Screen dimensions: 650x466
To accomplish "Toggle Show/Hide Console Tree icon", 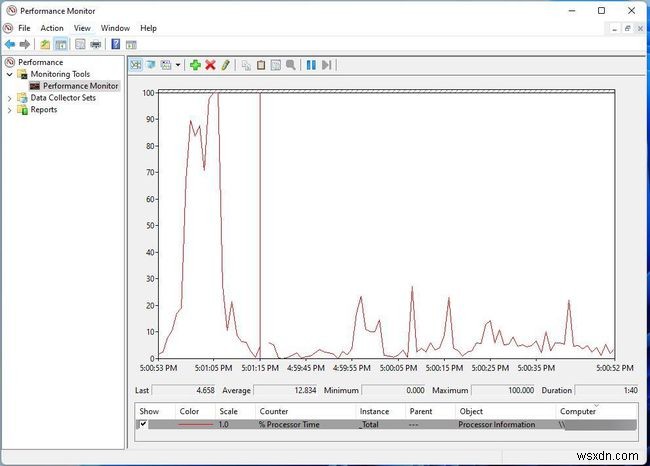I will click(x=61, y=44).
